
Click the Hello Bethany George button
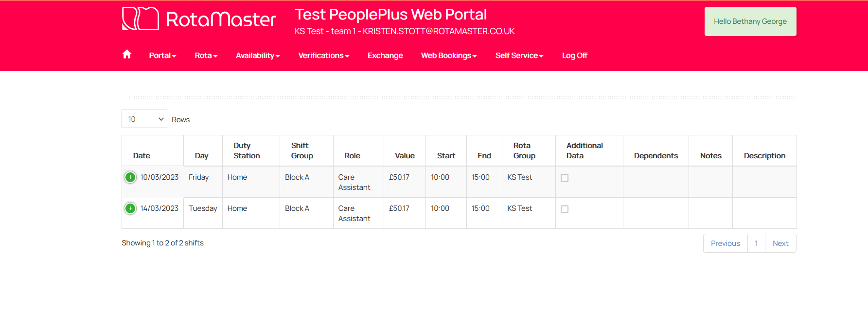coord(750,21)
